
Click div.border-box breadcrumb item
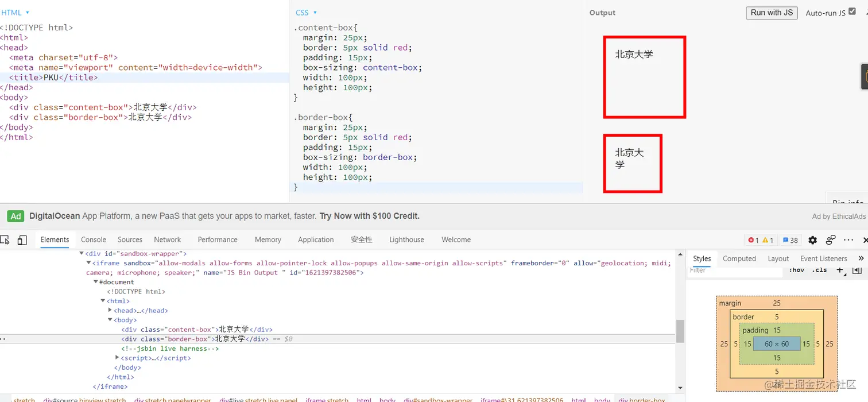pos(641,400)
